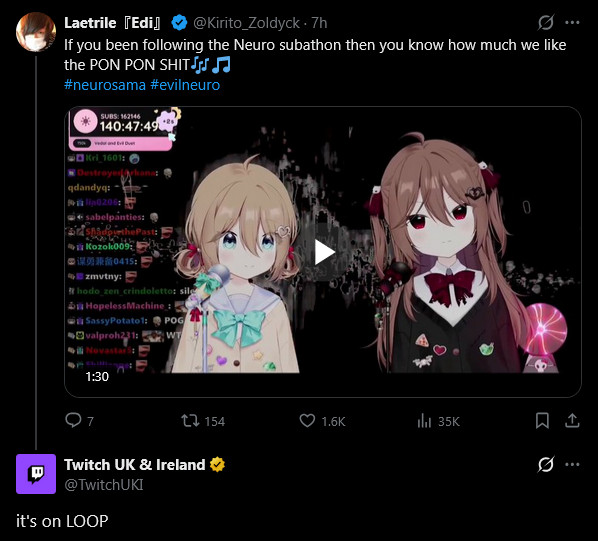Open view analytics showing 35K
The height and width of the screenshot is (541, 598).
click(424, 421)
